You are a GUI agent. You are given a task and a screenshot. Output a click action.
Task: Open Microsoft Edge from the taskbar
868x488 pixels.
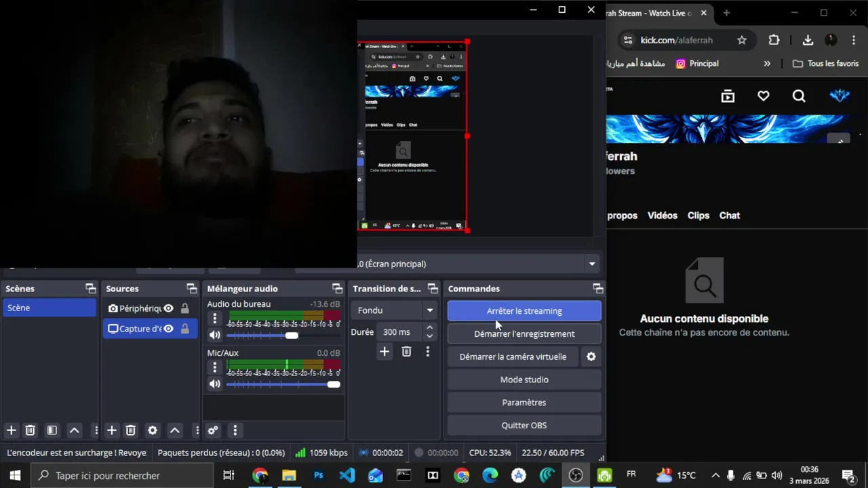point(490,476)
